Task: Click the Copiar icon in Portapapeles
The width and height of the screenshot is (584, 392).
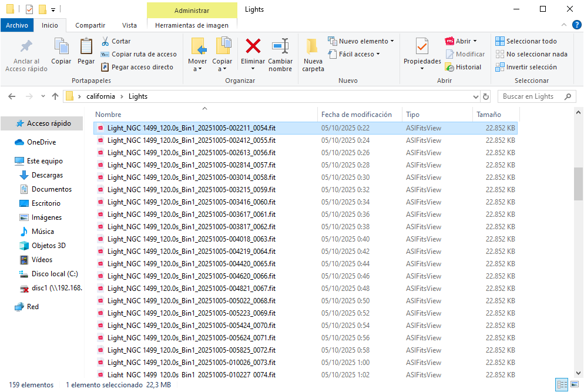Action: coord(61,46)
